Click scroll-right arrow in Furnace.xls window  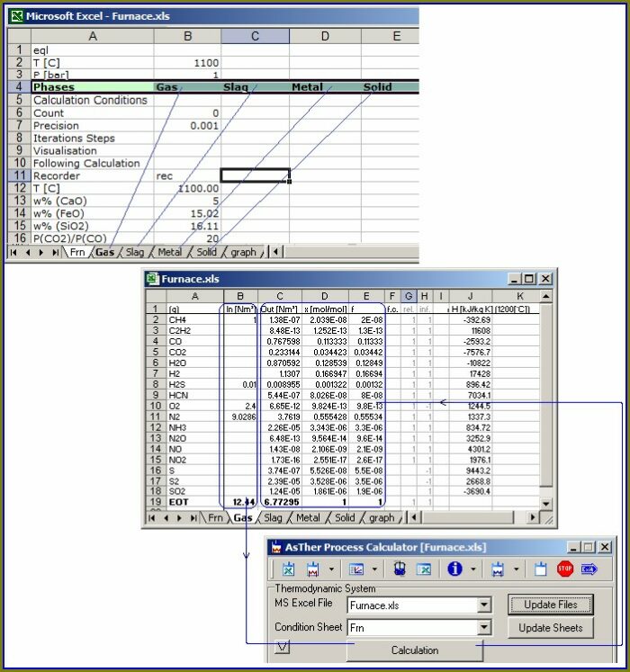(533, 517)
